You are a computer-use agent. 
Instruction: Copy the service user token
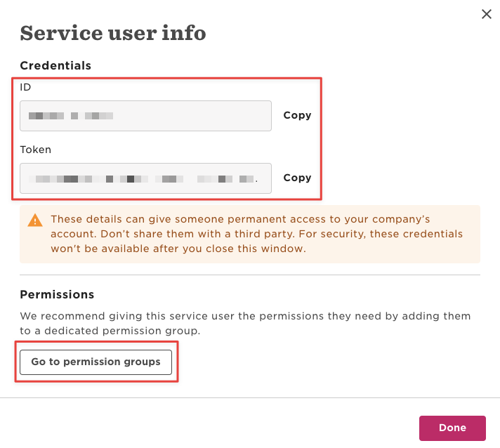tap(297, 178)
